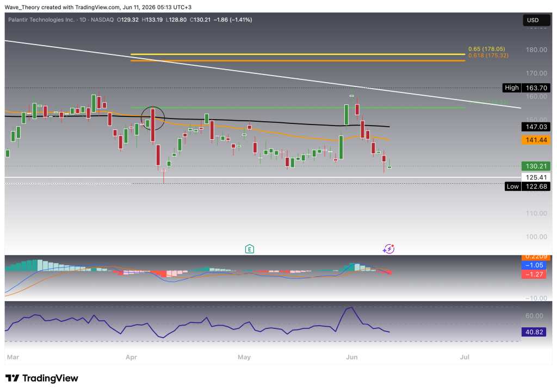Open the USD currency selector
This screenshot has height=392, width=557.
click(x=536, y=20)
